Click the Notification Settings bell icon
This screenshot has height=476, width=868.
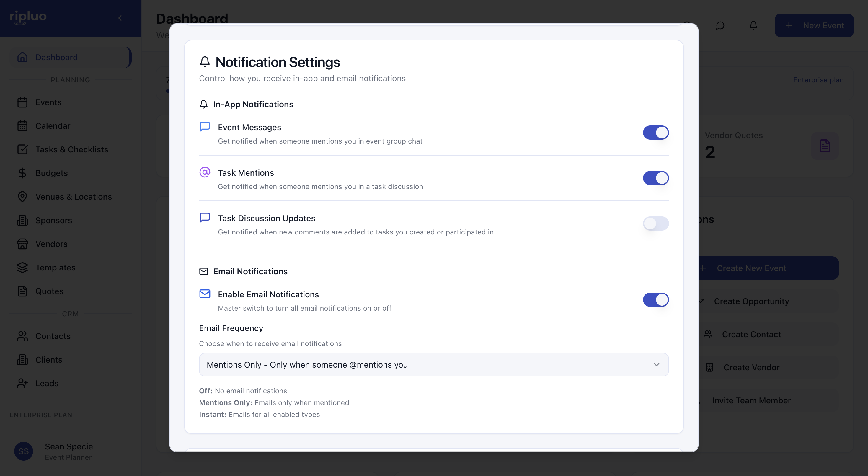(x=205, y=62)
